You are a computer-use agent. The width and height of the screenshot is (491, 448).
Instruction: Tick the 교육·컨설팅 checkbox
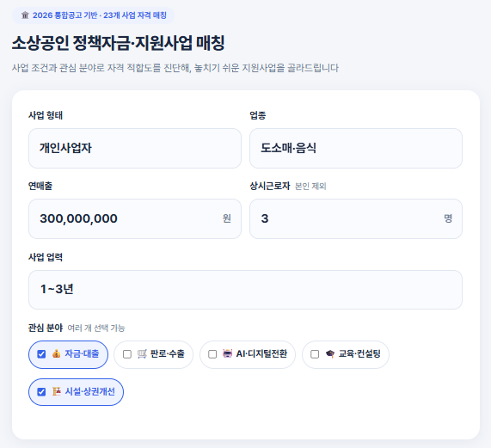[x=315, y=354]
